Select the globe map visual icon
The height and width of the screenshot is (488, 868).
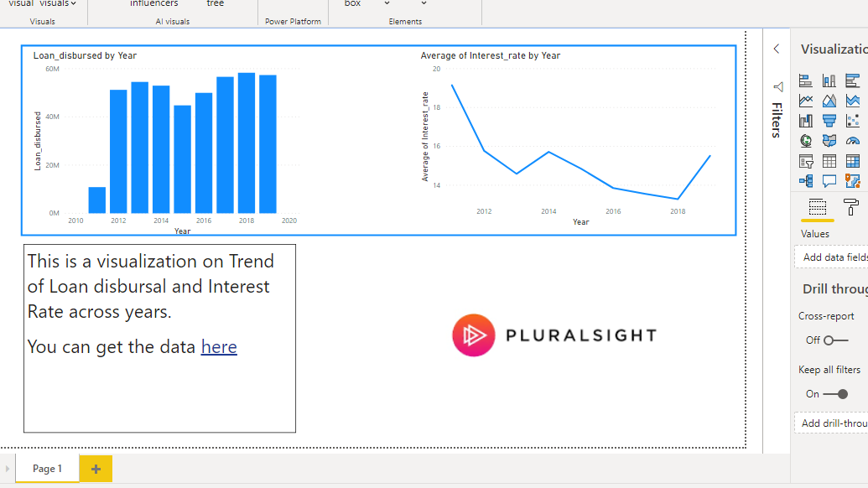pos(805,141)
